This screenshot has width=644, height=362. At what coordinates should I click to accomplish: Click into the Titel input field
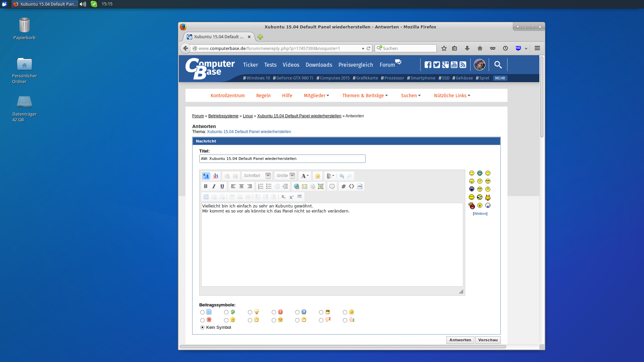[x=282, y=159]
